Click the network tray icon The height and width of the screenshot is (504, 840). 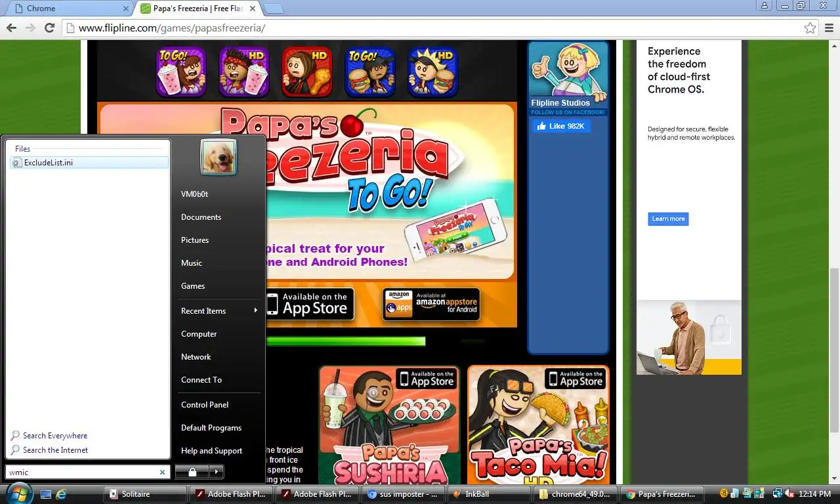pos(778,493)
